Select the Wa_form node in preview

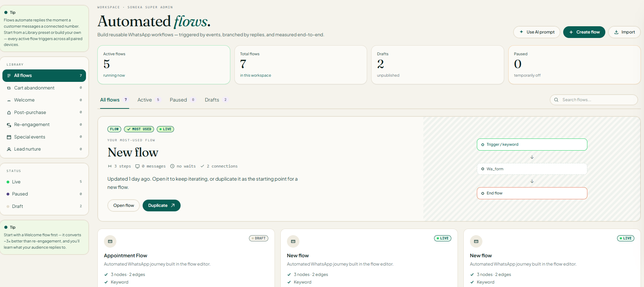532,169
